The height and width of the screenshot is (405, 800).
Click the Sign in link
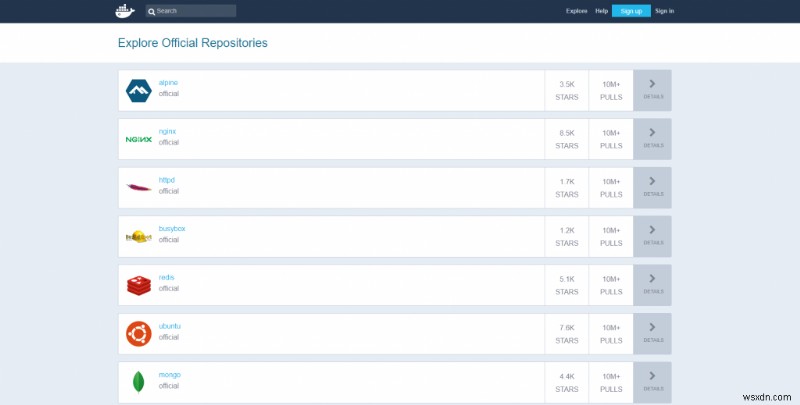[665, 11]
